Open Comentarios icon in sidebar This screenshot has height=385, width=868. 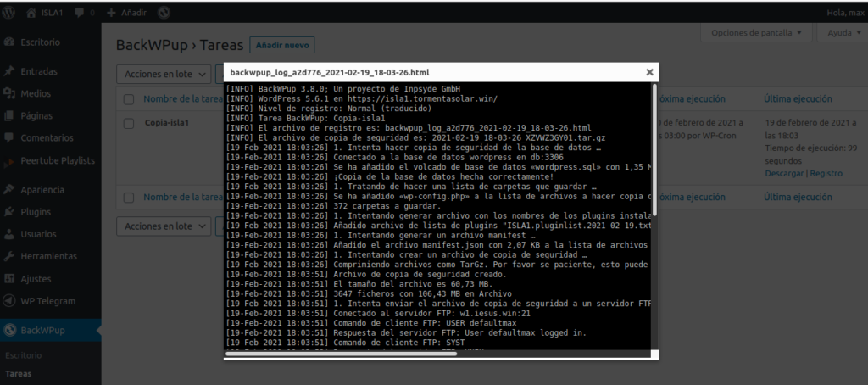(x=8, y=138)
